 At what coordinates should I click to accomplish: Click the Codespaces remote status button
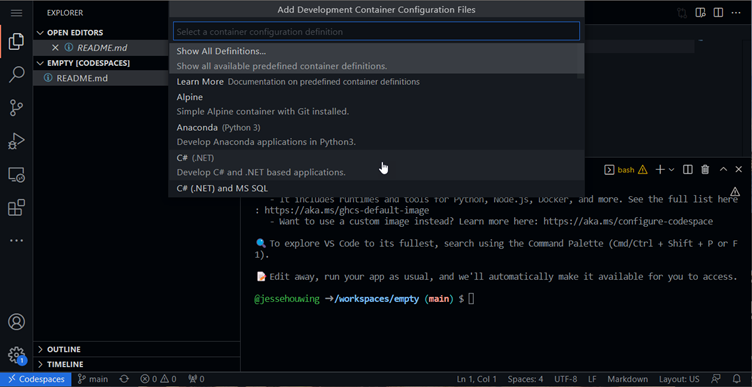point(36,379)
